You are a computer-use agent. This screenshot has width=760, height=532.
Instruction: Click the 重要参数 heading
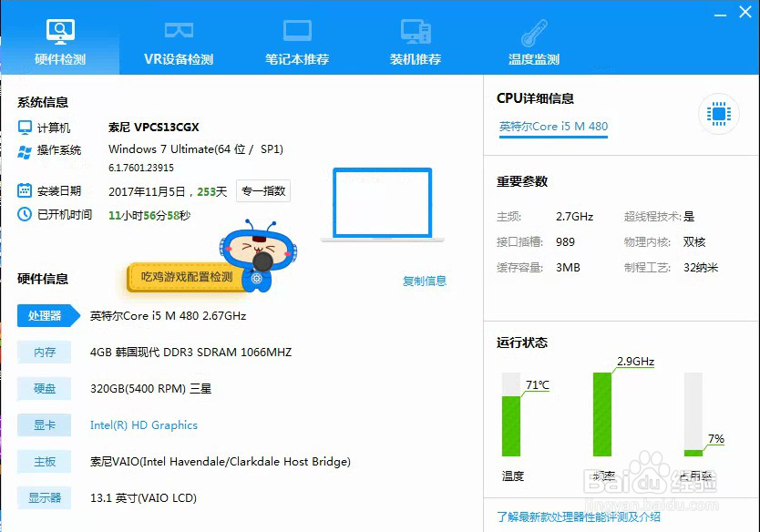click(x=522, y=181)
